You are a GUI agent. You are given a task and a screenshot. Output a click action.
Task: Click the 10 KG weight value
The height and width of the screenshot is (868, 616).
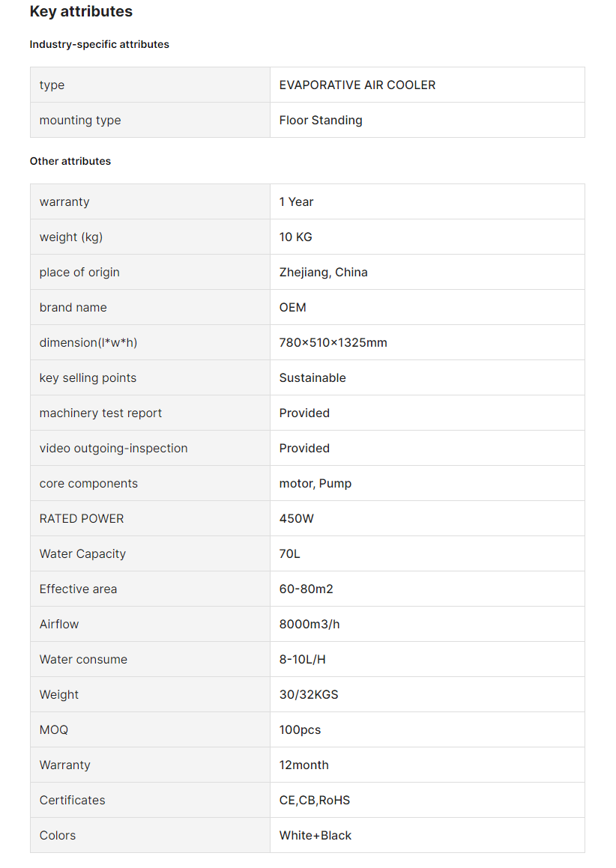(x=296, y=237)
